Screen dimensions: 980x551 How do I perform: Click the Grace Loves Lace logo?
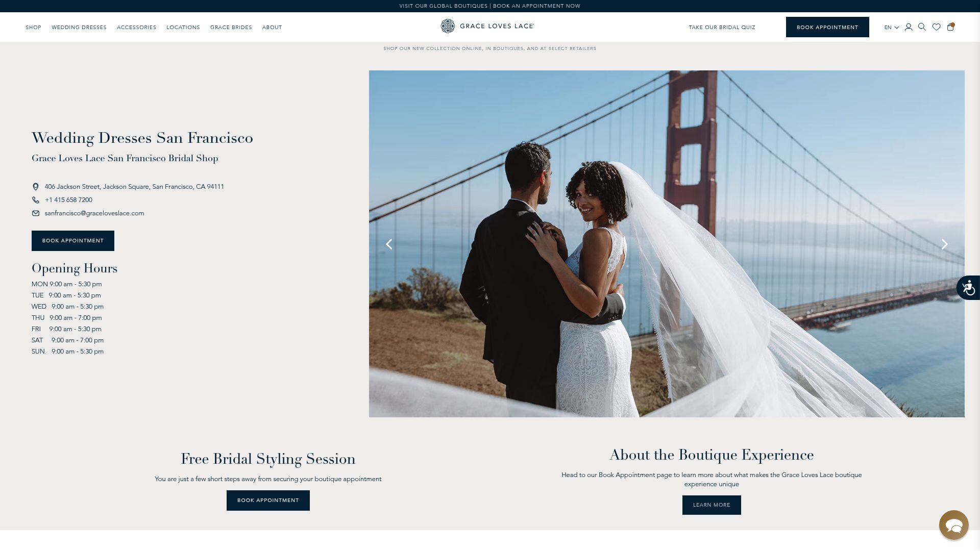[487, 26]
